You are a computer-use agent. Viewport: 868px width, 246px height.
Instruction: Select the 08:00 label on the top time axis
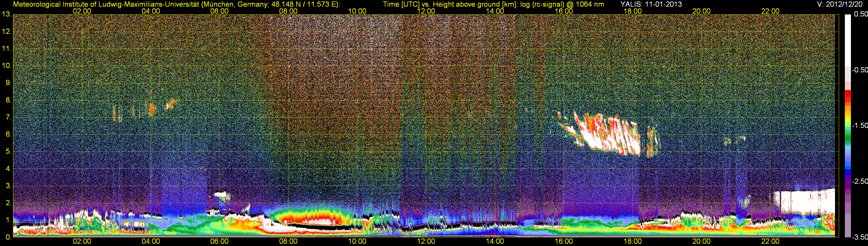pyautogui.click(x=288, y=11)
